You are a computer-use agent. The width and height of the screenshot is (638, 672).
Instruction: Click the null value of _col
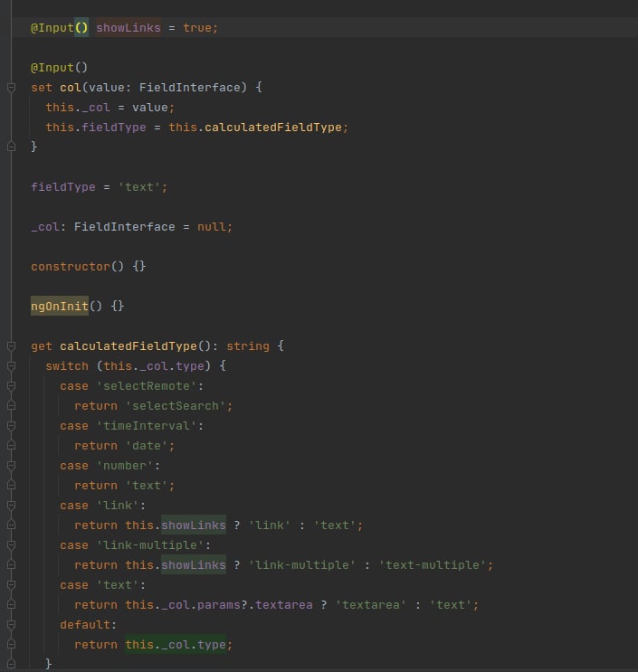pos(212,227)
